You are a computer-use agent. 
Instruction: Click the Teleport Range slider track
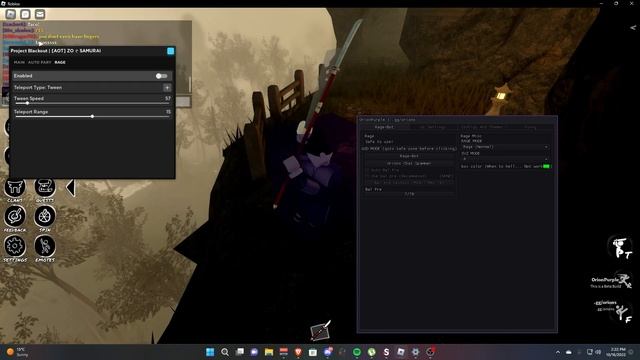point(92,116)
